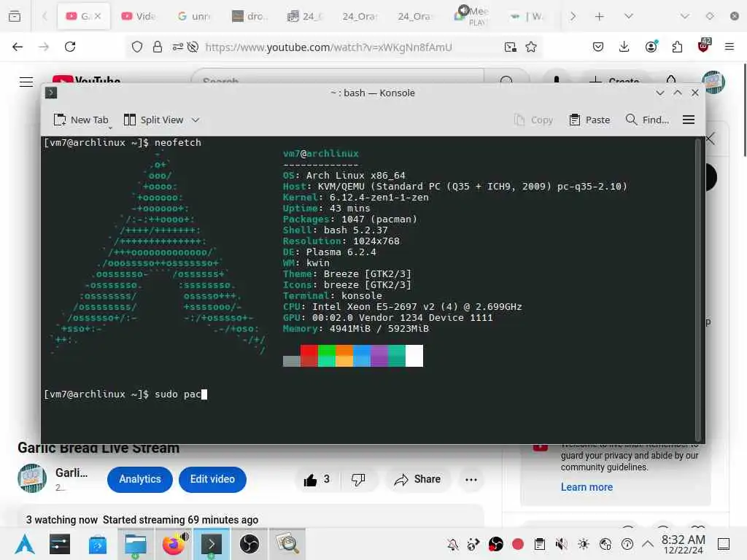Expand the Split View dropdown arrow
Viewport: 747px width, 560px height.
tap(196, 120)
